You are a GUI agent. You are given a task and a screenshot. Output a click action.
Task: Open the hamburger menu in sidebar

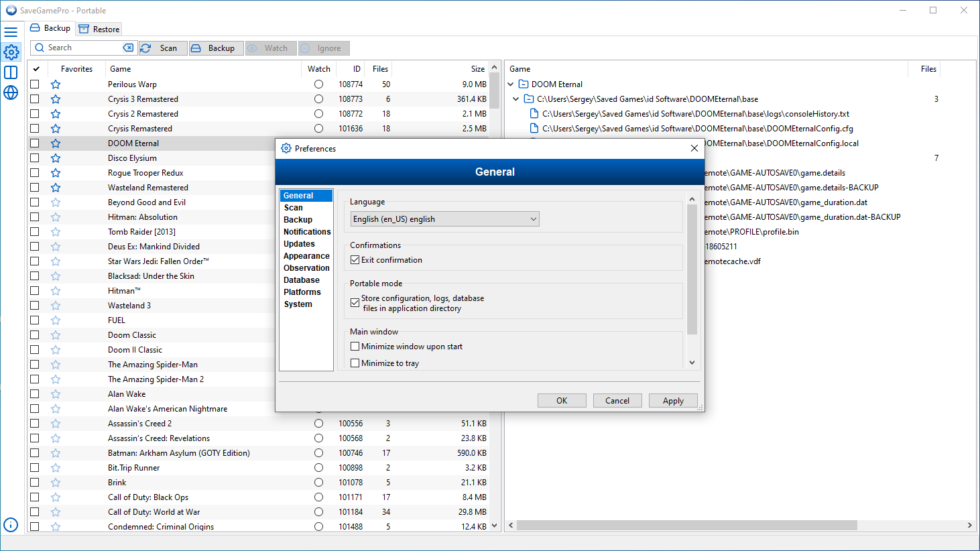11,32
